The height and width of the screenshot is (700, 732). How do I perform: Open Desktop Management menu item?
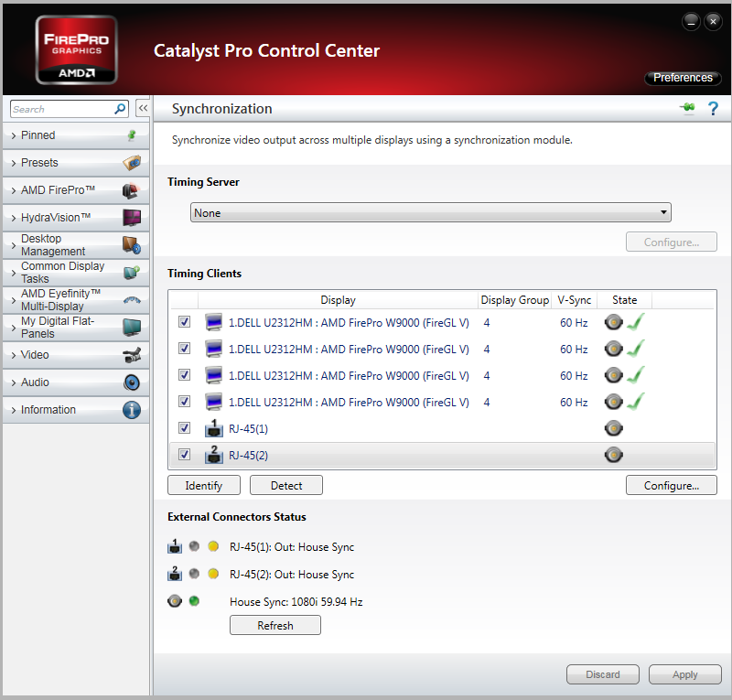click(53, 245)
